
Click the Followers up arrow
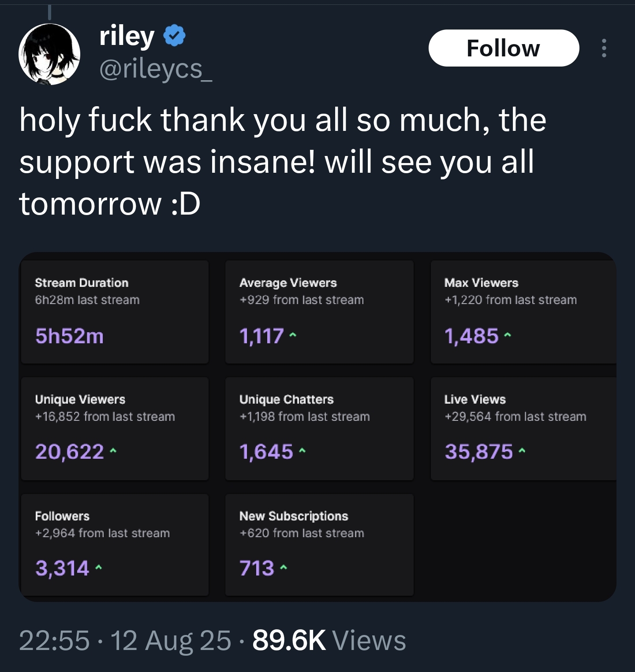(x=99, y=568)
